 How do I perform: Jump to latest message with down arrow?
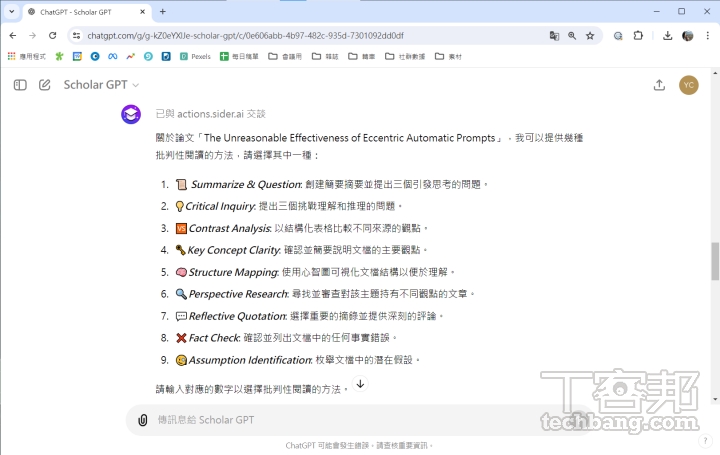point(360,384)
